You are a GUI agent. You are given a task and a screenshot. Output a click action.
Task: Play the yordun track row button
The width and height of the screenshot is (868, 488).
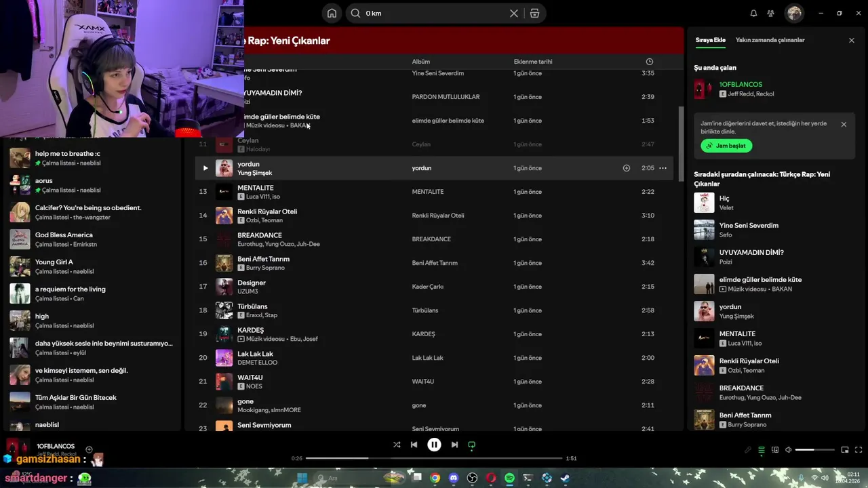click(x=205, y=168)
